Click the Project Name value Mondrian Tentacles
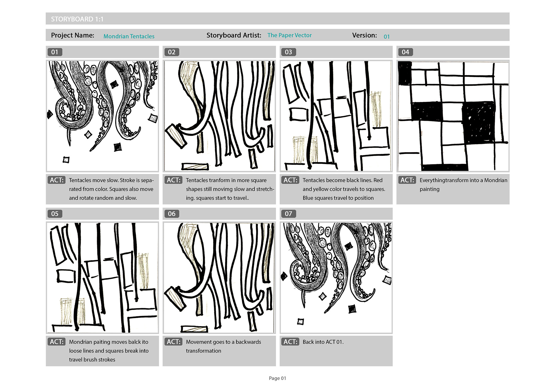 [x=129, y=36]
